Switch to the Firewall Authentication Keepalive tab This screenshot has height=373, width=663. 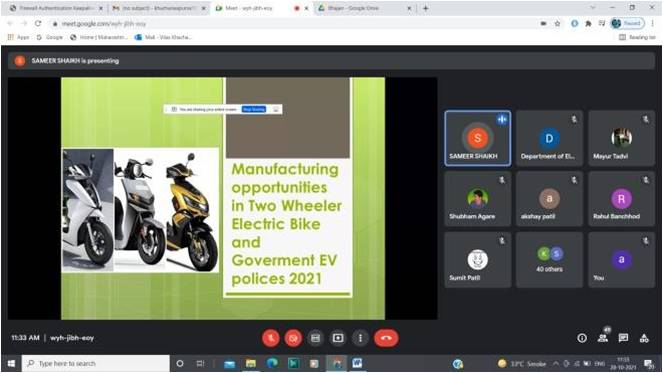(56, 8)
